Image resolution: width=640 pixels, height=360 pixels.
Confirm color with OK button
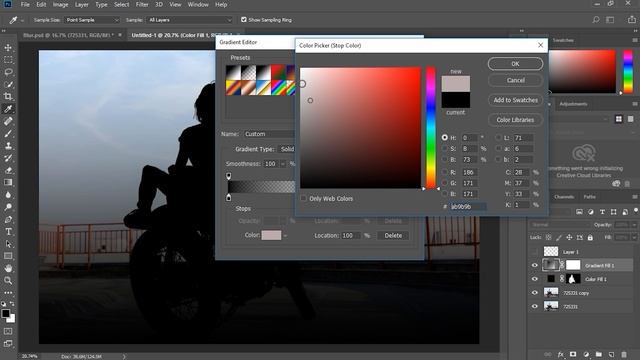pos(516,64)
